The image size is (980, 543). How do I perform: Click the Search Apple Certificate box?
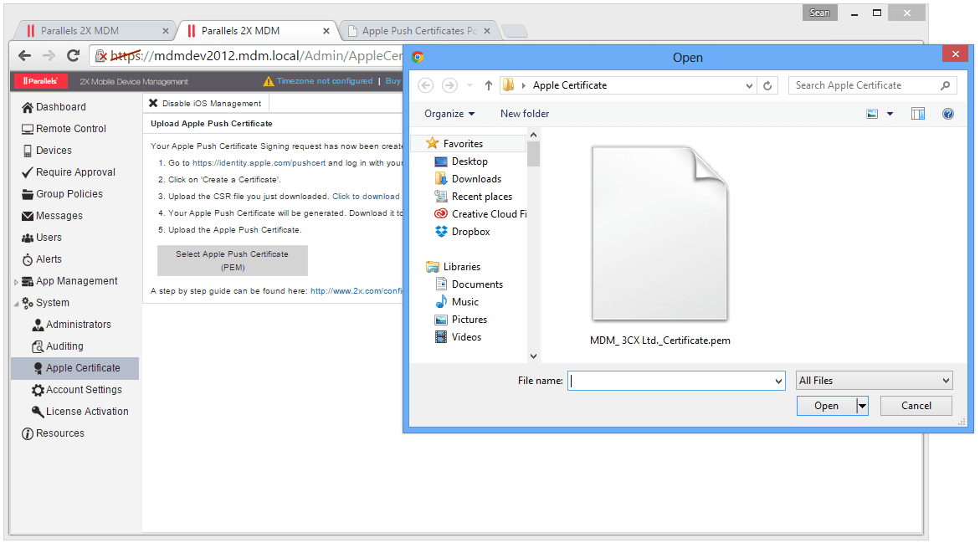pos(865,85)
